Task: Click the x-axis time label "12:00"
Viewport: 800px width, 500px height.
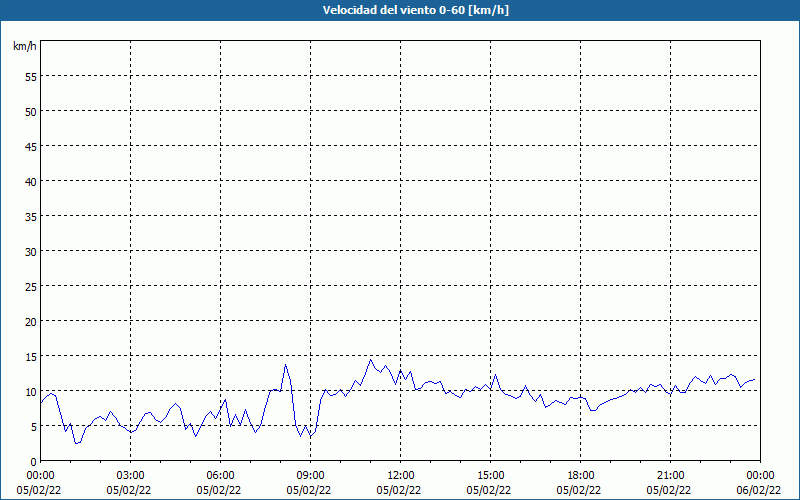Action: 401,476
